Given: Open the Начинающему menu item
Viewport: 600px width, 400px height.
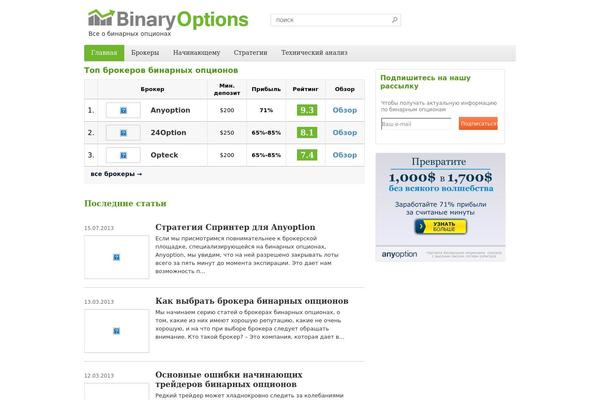Looking at the screenshot, I should tap(197, 53).
